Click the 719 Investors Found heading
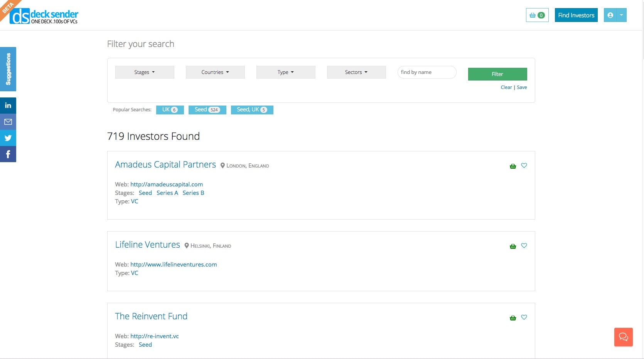This screenshot has height=359, width=644. 153,136
